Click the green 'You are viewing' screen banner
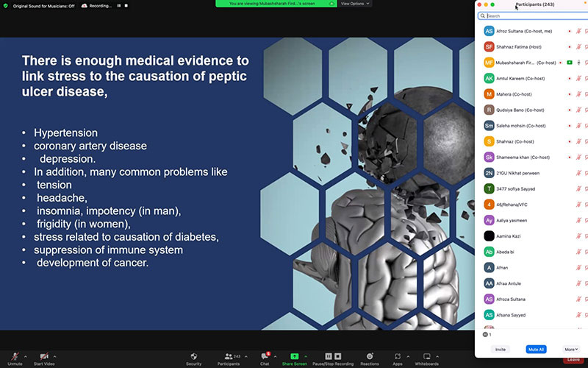 pyautogui.click(x=276, y=4)
